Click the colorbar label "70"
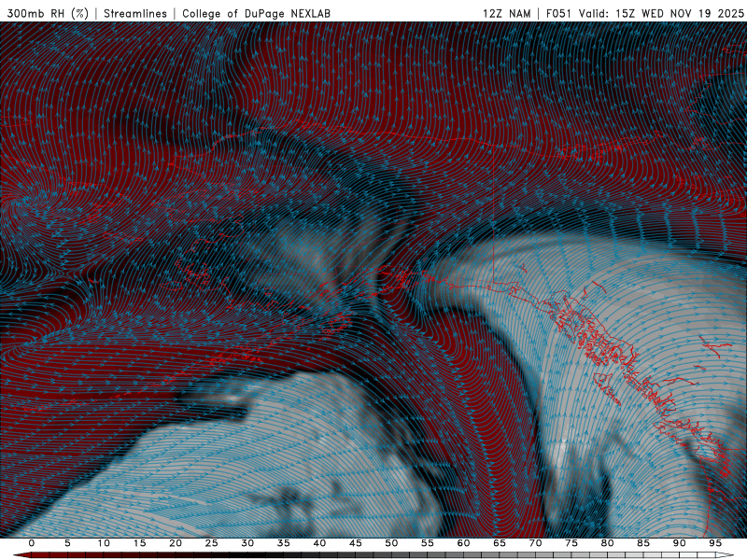The width and height of the screenshot is (747, 560). pyautogui.click(x=535, y=543)
